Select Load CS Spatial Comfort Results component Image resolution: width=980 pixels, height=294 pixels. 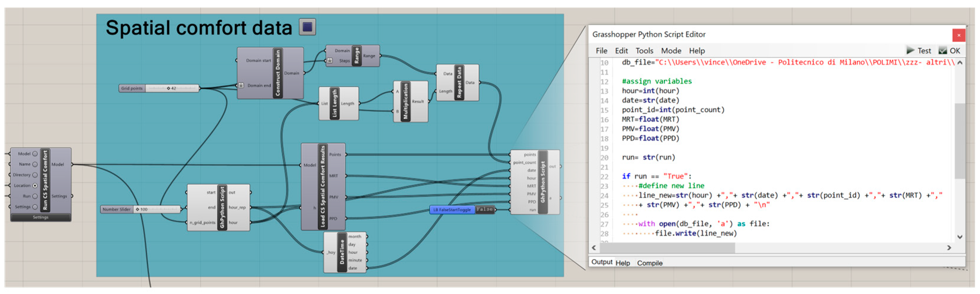(x=323, y=187)
